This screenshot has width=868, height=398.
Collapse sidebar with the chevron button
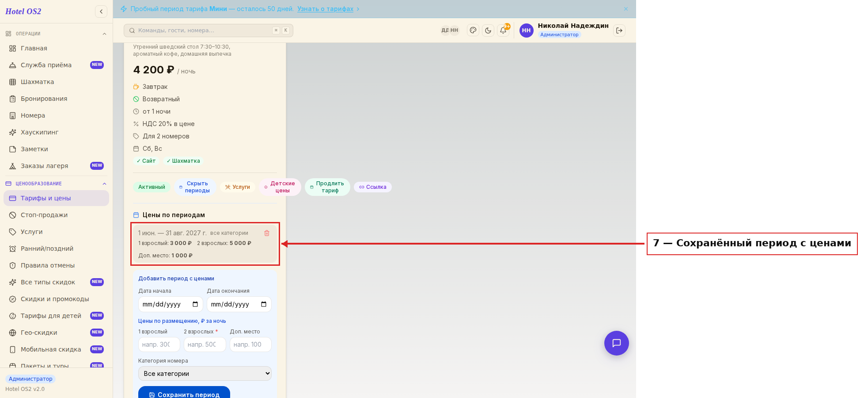point(101,11)
